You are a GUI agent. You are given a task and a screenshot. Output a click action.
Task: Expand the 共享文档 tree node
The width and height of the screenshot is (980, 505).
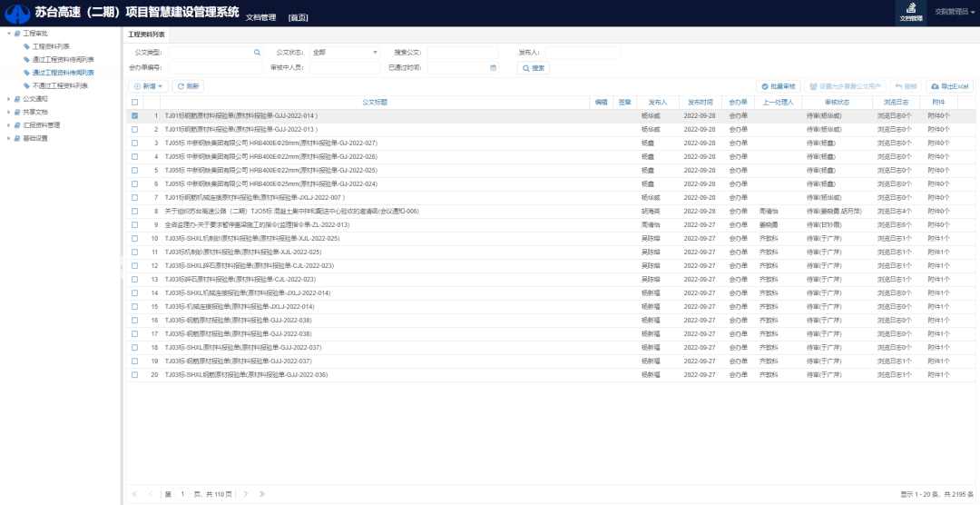[9, 112]
